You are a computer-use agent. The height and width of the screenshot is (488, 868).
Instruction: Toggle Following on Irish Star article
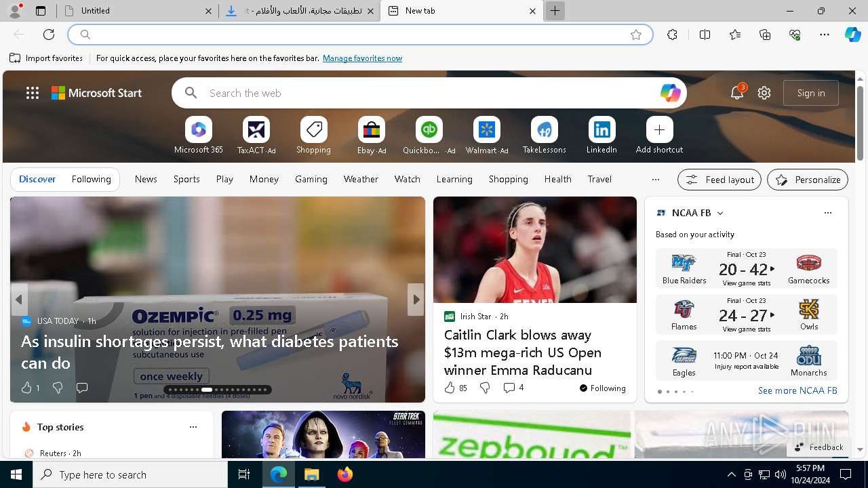pos(602,388)
